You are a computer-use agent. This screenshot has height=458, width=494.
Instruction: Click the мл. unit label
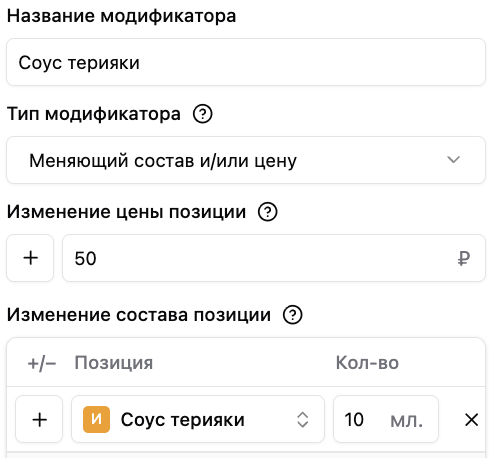(407, 421)
